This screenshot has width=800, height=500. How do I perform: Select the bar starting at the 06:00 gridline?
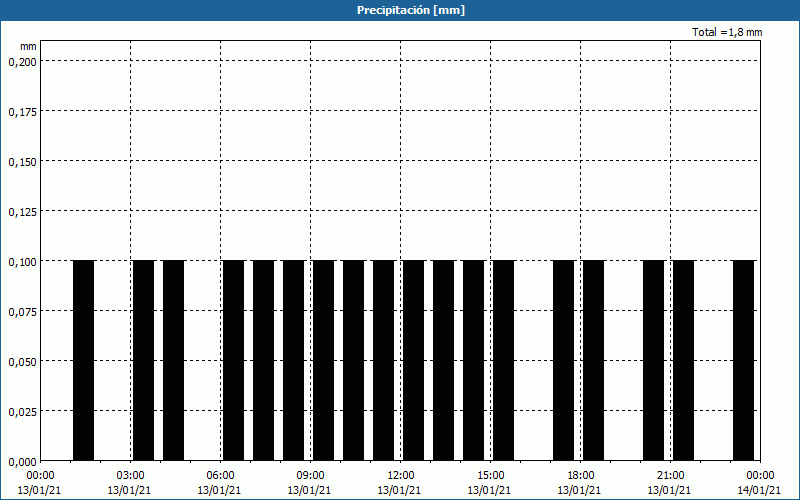pos(234,361)
